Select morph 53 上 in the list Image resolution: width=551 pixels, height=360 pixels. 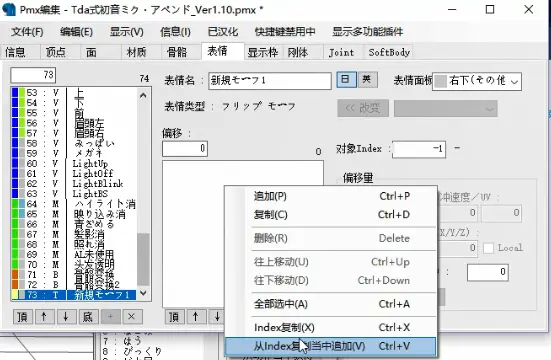(x=74, y=92)
